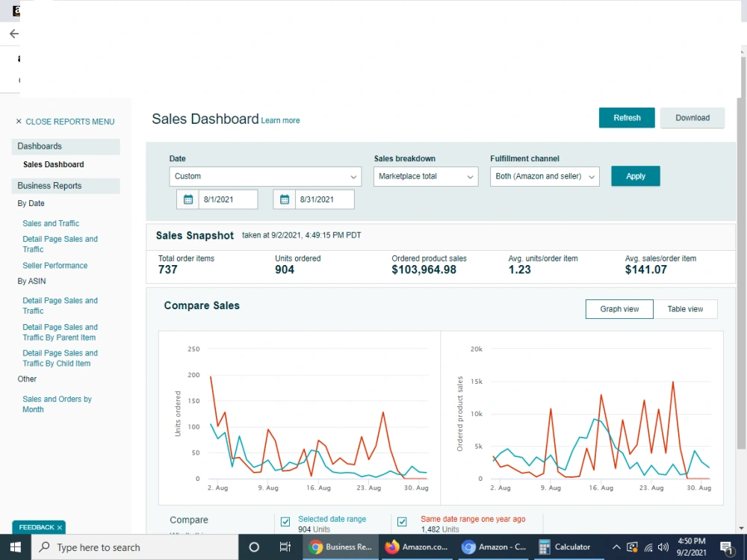Open the Fulfillment channel dropdown

[x=545, y=176]
